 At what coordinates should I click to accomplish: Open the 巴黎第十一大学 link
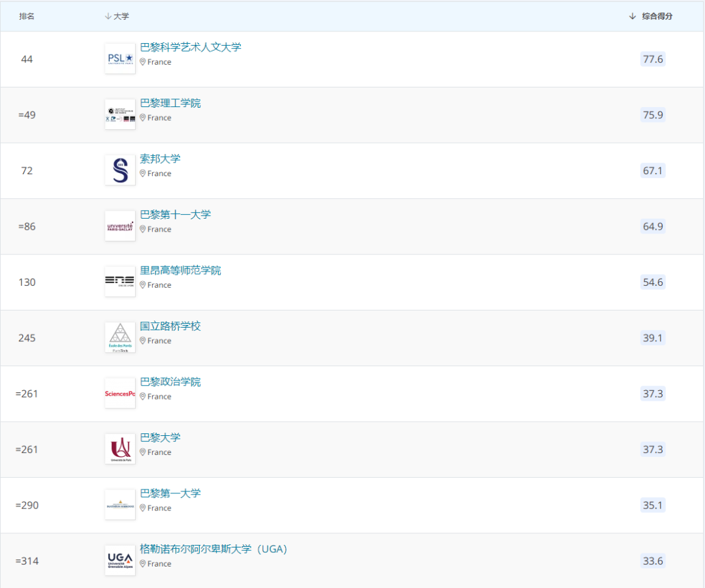pos(176,215)
